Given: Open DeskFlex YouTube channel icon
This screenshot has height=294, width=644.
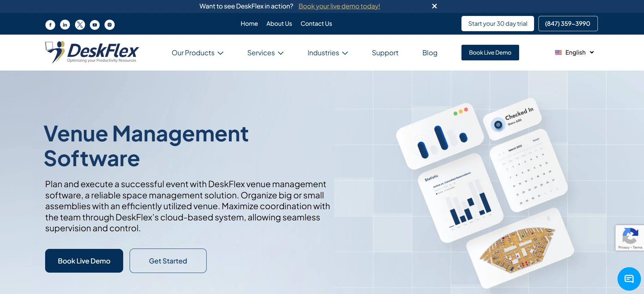Looking at the screenshot, I should pyautogui.click(x=95, y=25).
